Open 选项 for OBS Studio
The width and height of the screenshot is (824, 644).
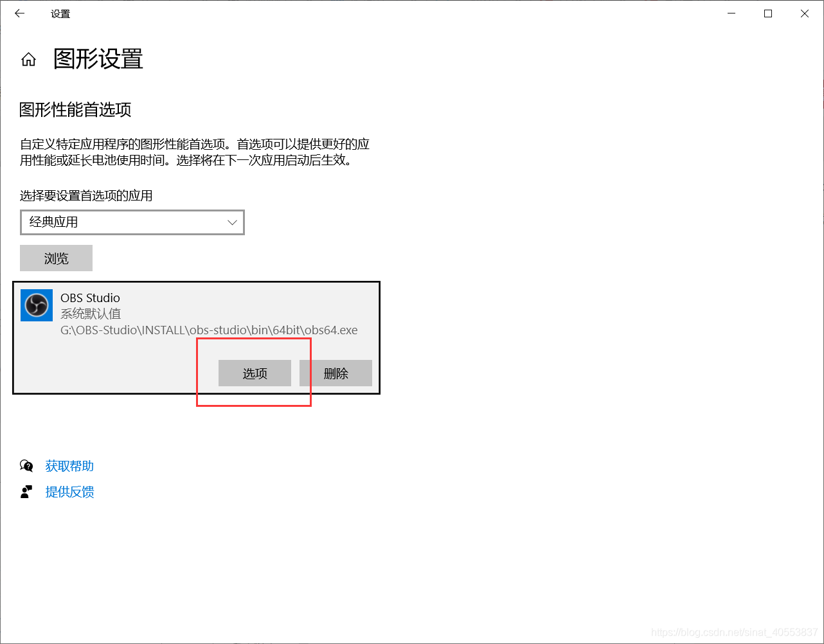(255, 373)
